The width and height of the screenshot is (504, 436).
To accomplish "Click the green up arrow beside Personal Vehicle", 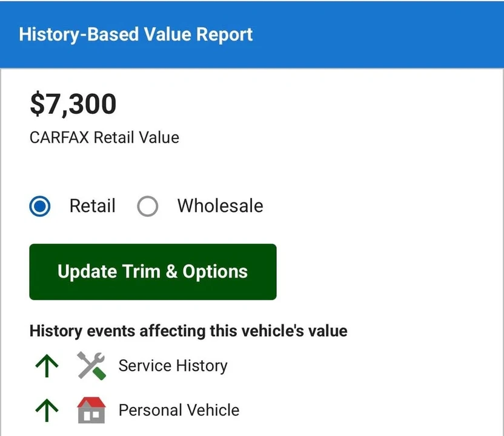I will pos(47,411).
